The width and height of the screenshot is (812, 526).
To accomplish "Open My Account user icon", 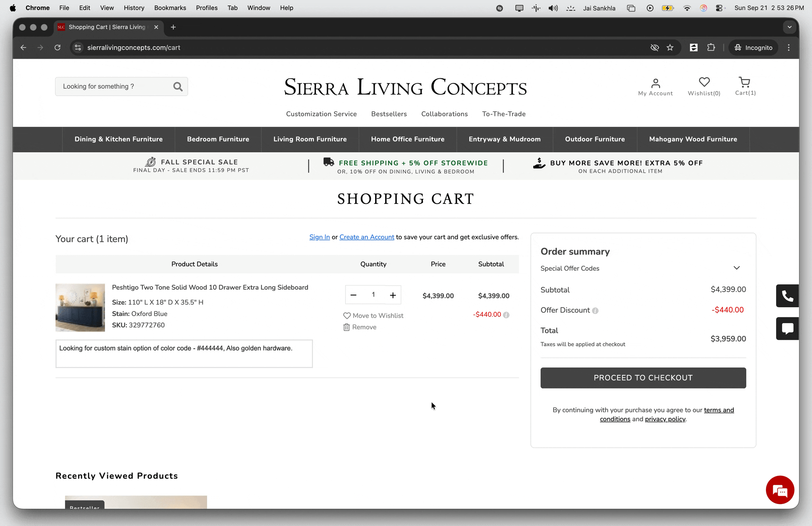I will pyautogui.click(x=656, y=83).
